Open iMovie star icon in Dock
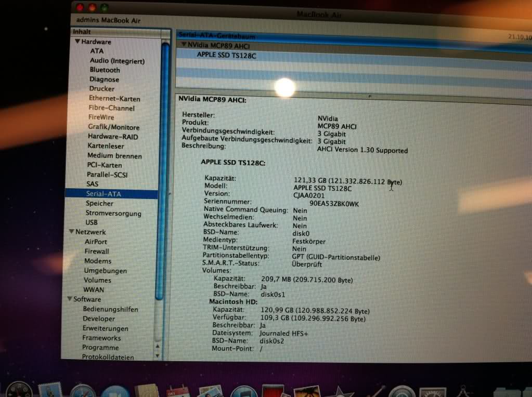This screenshot has height=397, width=532. pos(339,392)
